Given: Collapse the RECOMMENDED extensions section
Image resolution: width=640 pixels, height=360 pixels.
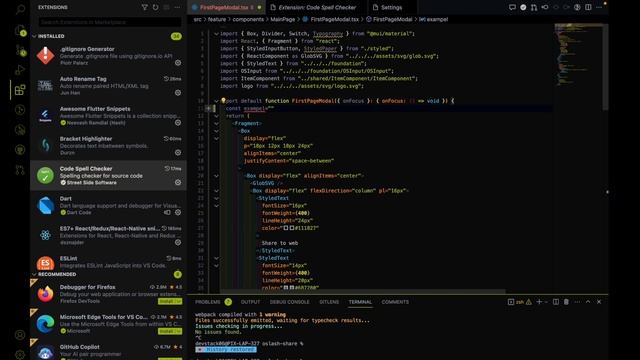Looking at the screenshot, I should (x=34, y=274).
